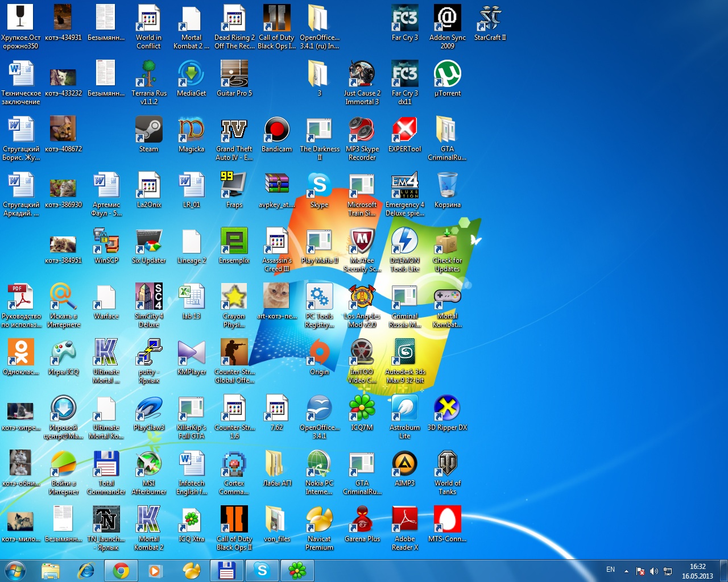Select the MSI Afterburner icon

pos(148,473)
